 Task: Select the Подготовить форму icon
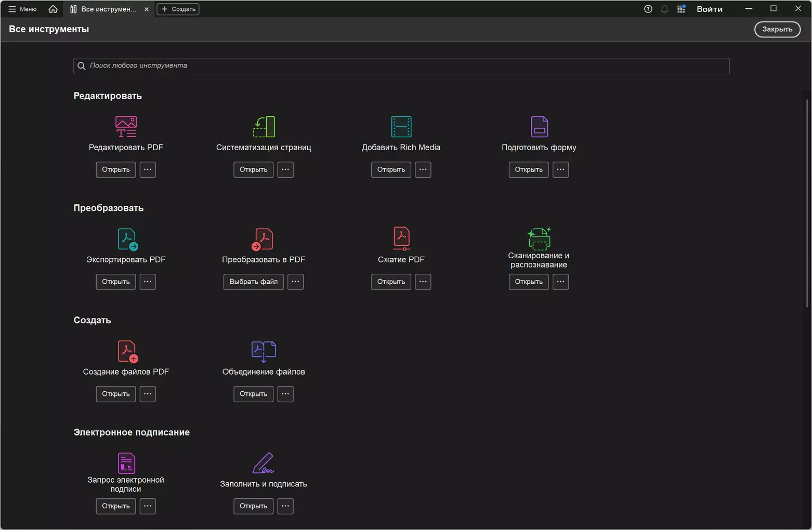pos(539,127)
